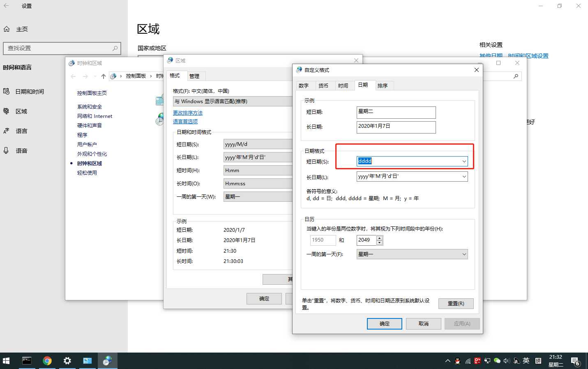Open yyyy/M/d short date dropdown in 区域
Image resolution: width=588 pixels, height=369 pixels.
point(258,144)
